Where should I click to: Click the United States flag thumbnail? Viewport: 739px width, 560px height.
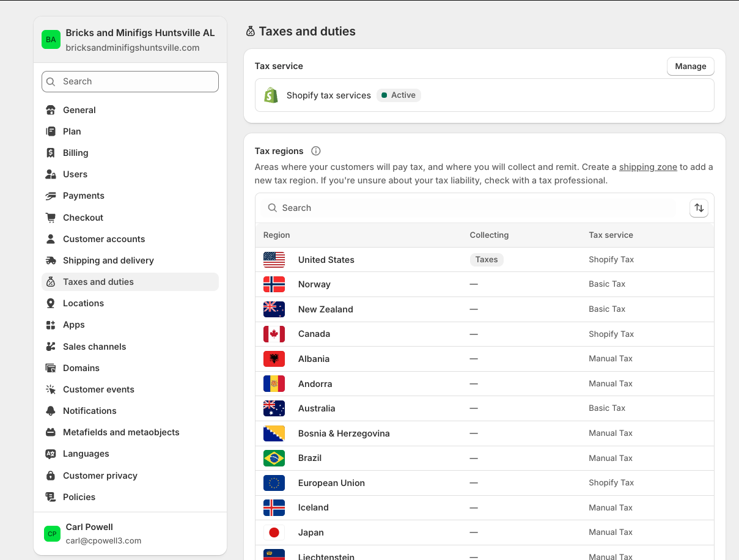pos(274,260)
